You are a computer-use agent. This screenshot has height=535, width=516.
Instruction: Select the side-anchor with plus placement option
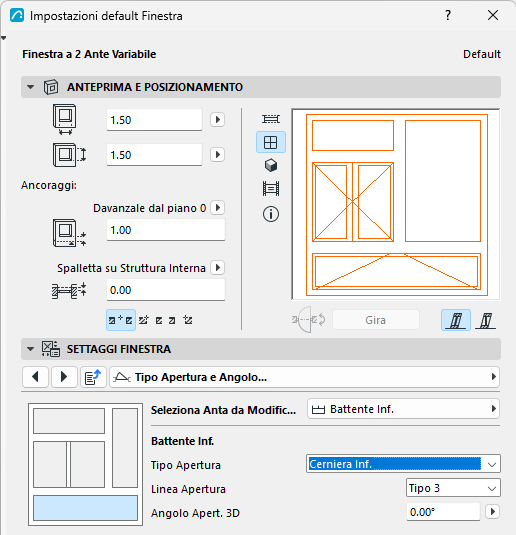pyautogui.click(x=144, y=320)
